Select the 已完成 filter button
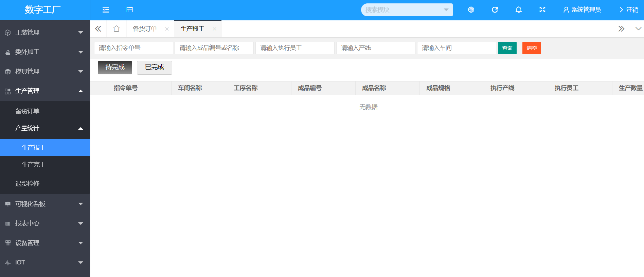 tap(155, 68)
